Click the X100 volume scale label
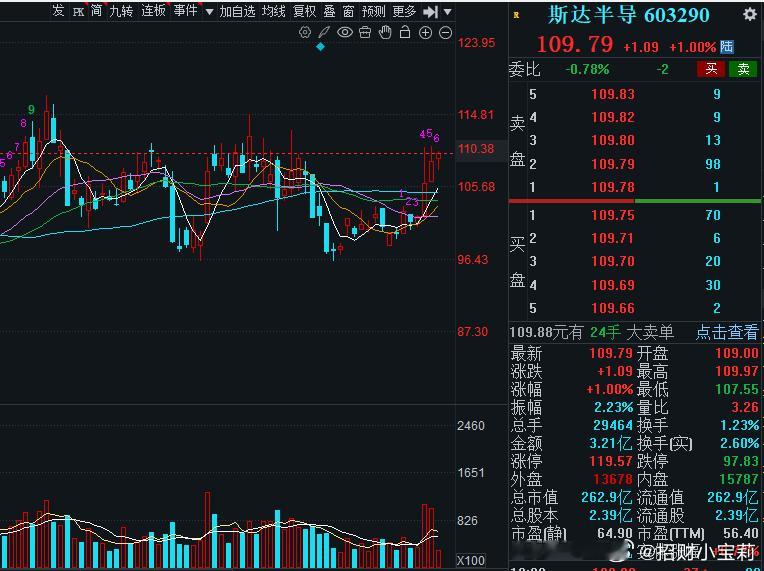This screenshot has width=764, height=571. tap(471, 561)
